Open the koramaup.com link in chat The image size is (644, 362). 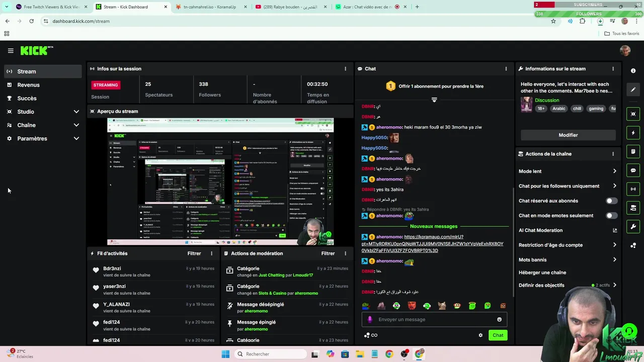pyautogui.click(x=432, y=244)
